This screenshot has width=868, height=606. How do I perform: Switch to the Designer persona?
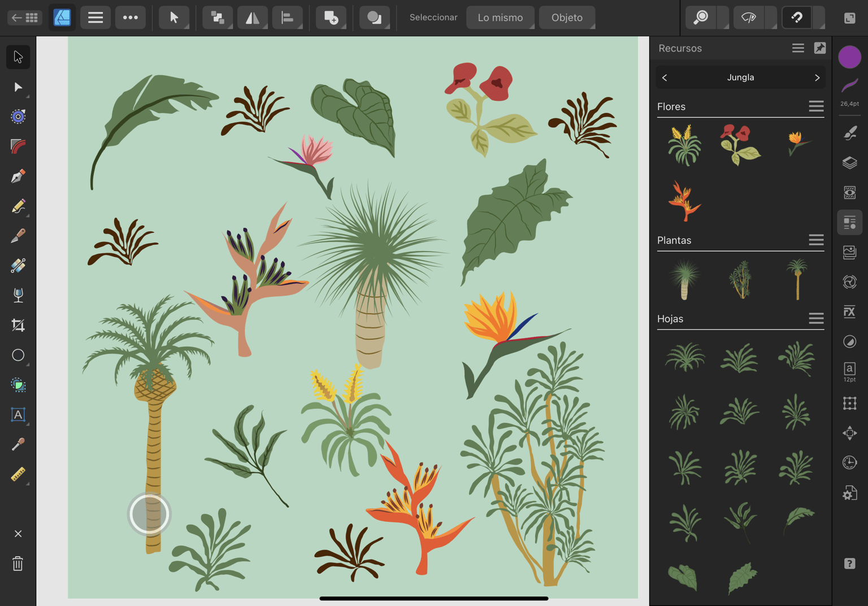point(62,18)
